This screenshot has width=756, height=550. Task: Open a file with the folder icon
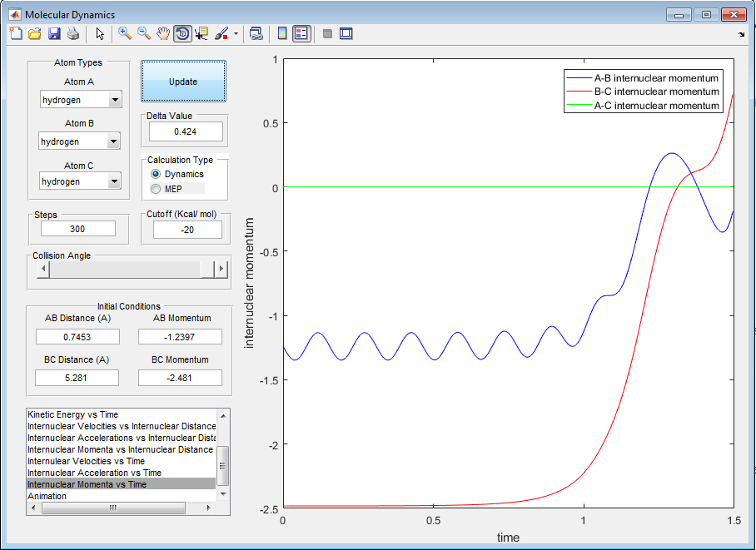pyautogui.click(x=35, y=34)
